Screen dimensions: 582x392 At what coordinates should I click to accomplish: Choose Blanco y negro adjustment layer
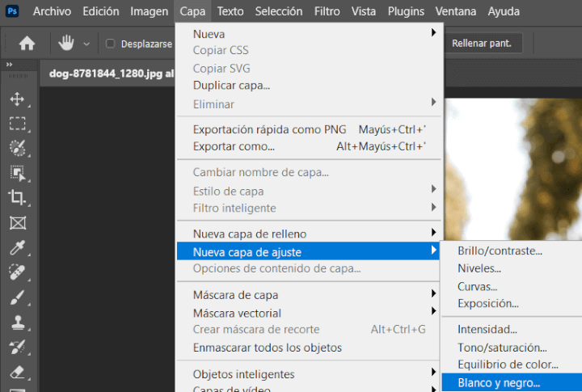[x=499, y=383]
